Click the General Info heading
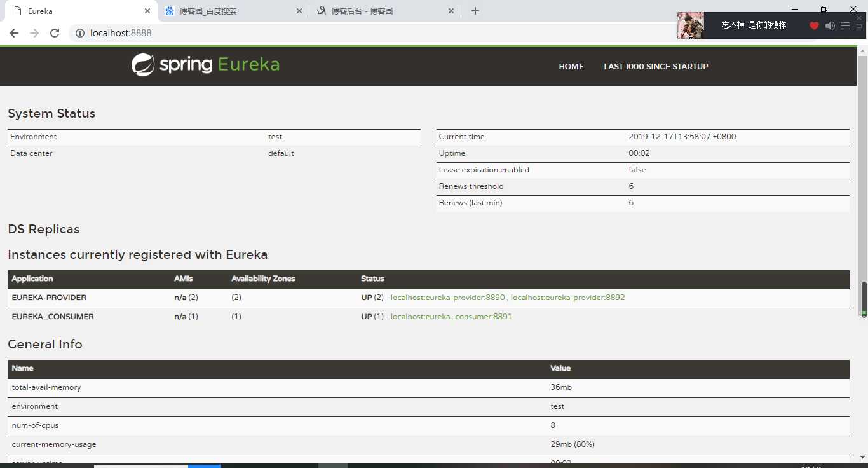 (x=45, y=344)
